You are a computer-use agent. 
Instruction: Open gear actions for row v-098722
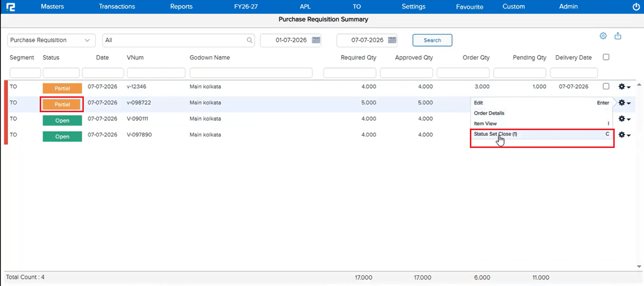(624, 103)
